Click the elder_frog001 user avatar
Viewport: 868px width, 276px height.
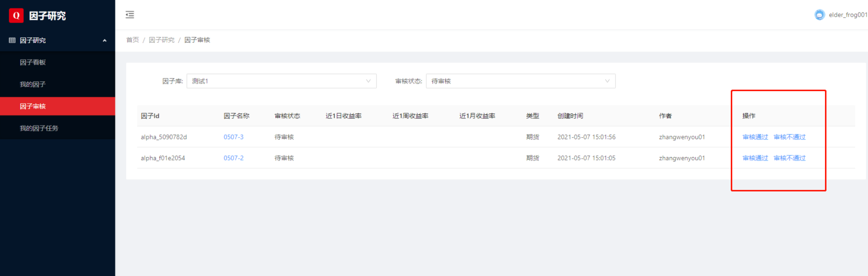pyautogui.click(x=819, y=15)
